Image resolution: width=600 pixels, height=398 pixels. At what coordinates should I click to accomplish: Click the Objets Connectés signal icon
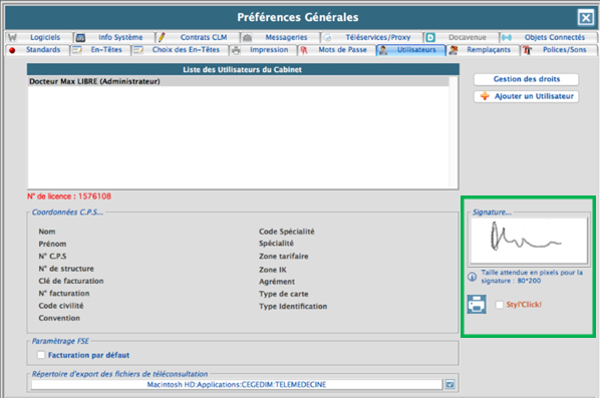point(507,38)
